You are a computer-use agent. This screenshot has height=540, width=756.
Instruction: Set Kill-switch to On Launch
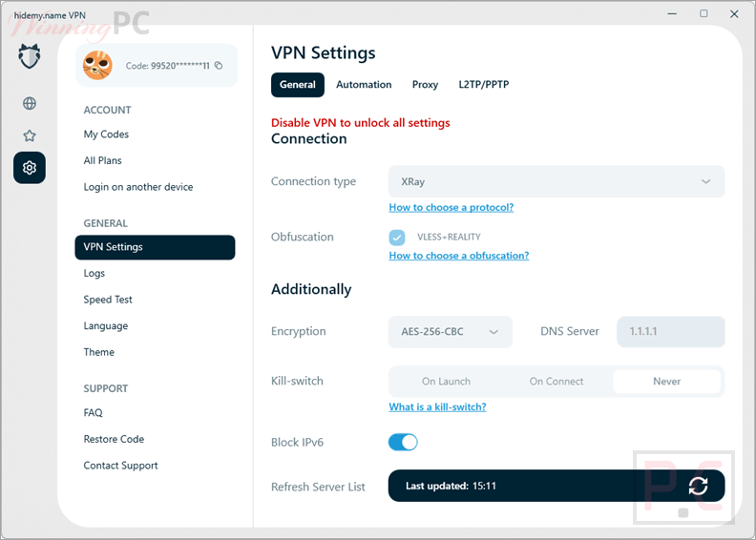(x=446, y=381)
